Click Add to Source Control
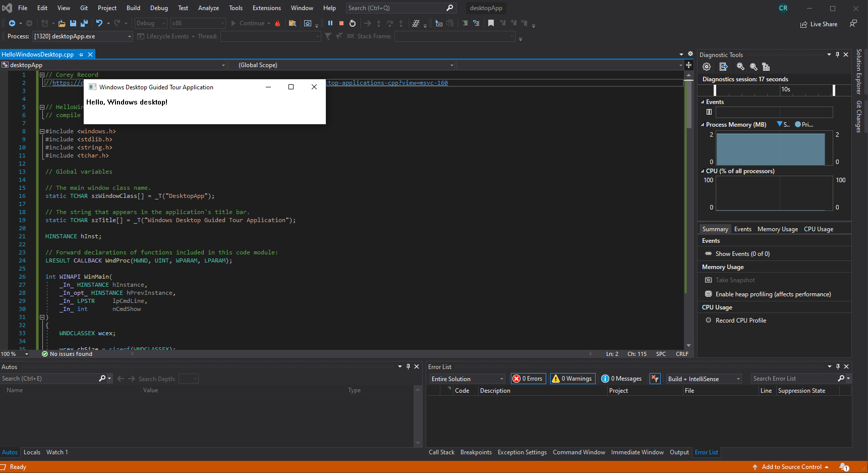 click(x=790, y=467)
